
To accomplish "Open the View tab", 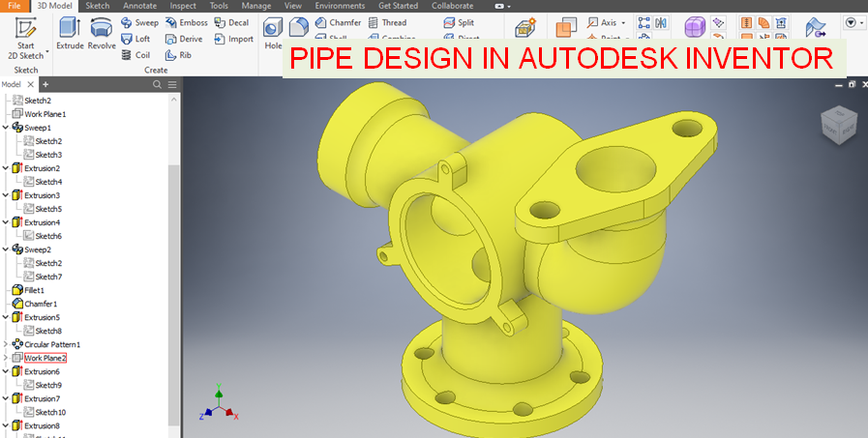I will [293, 6].
